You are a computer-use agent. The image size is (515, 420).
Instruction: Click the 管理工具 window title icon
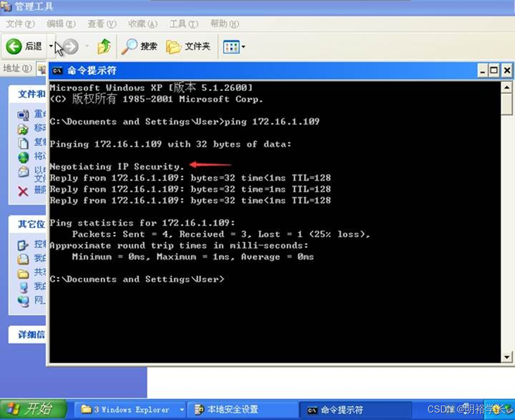pyautogui.click(x=6, y=6)
